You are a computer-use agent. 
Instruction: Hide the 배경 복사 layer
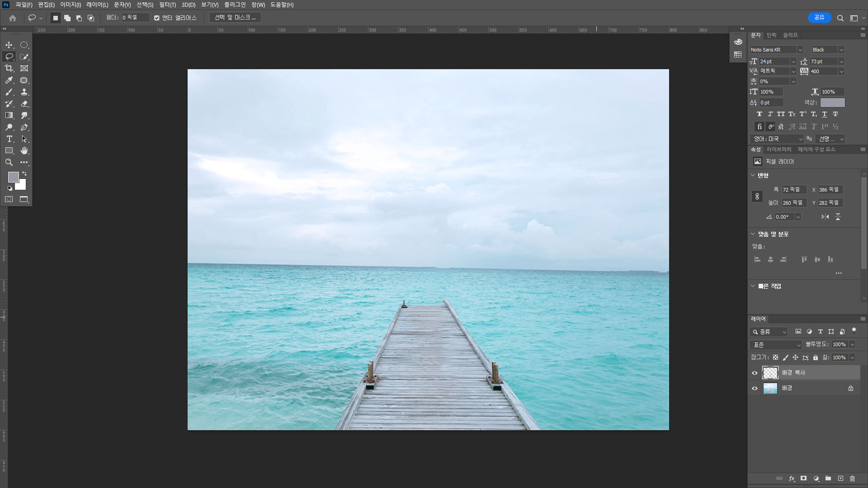tap(755, 373)
